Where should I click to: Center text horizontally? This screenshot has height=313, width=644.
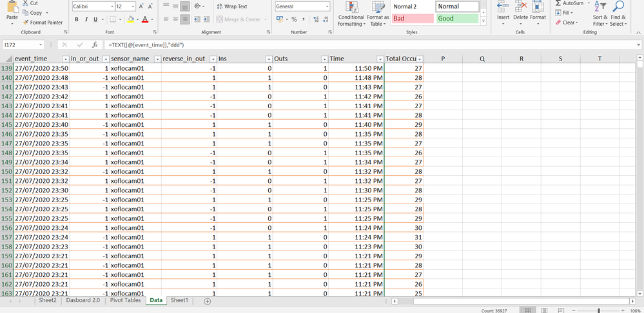click(x=175, y=19)
